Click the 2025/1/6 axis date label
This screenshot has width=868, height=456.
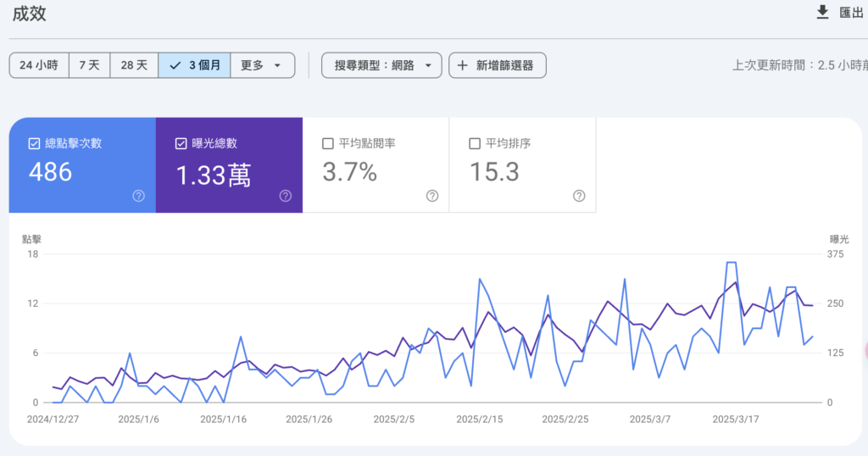[138, 420]
